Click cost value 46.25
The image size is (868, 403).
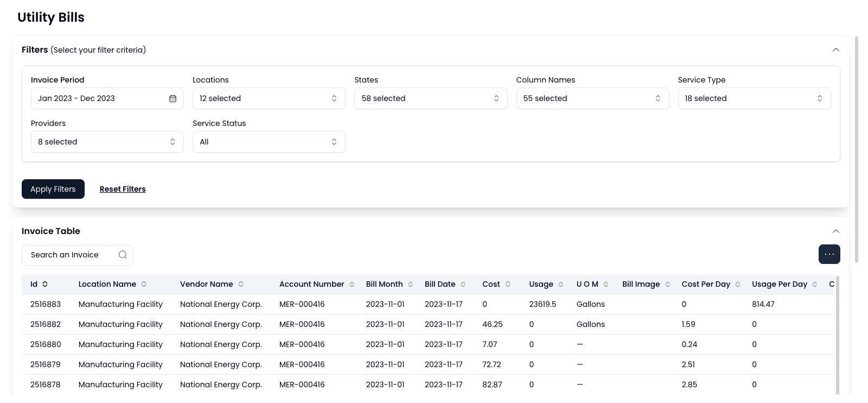(x=493, y=324)
